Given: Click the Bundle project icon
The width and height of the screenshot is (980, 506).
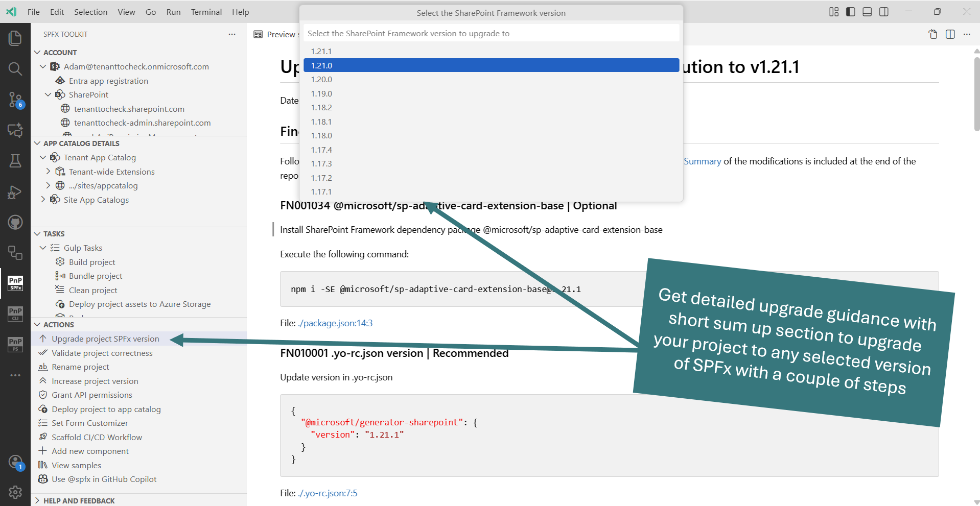Looking at the screenshot, I should (60, 276).
